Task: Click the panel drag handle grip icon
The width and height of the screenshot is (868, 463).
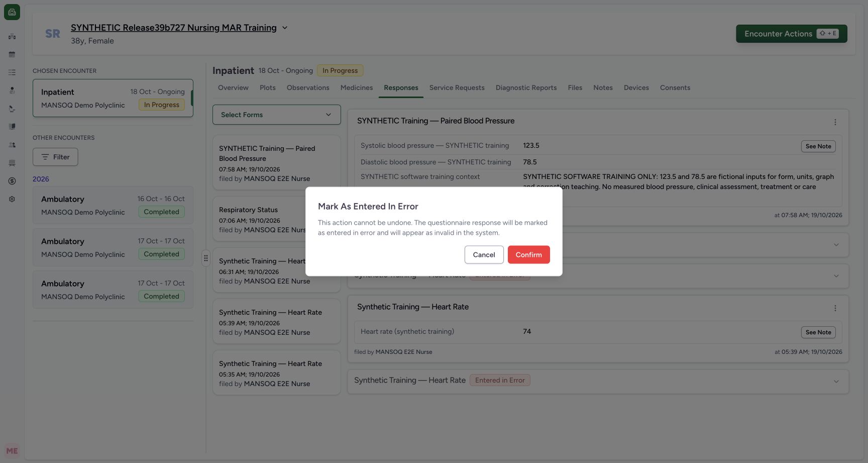Action: pyautogui.click(x=206, y=258)
